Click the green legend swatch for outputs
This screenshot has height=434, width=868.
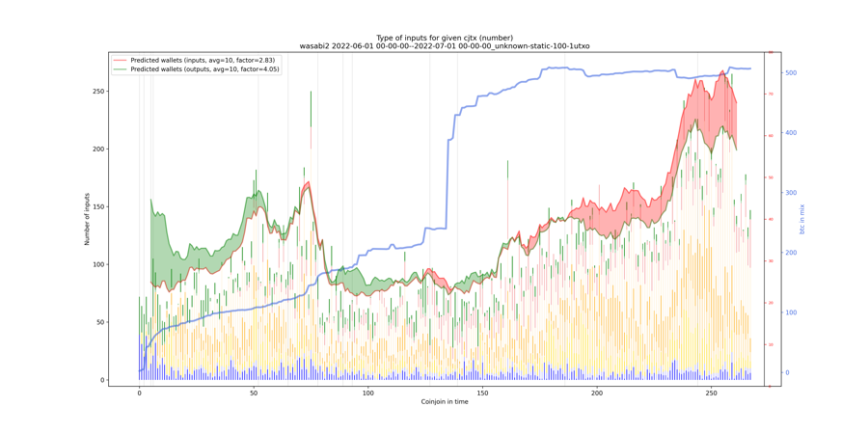(x=120, y=69)
